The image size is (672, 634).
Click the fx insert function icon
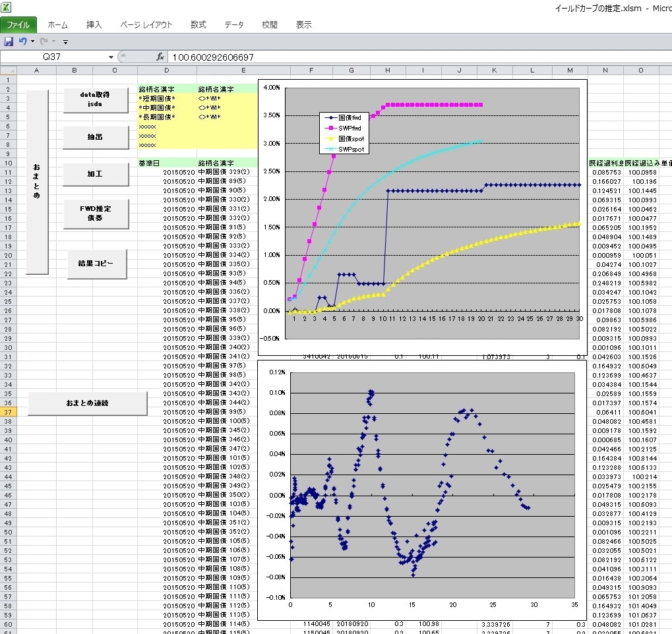[x=160, y=57]
